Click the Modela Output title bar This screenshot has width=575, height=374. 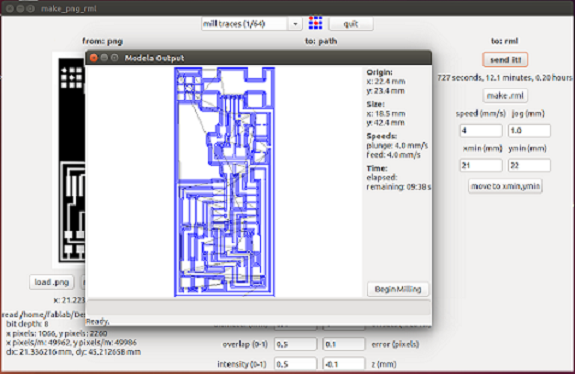[259, 58]
